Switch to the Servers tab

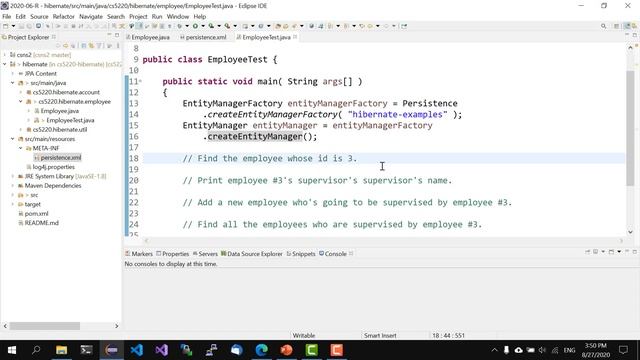click(x=205, y=254)
